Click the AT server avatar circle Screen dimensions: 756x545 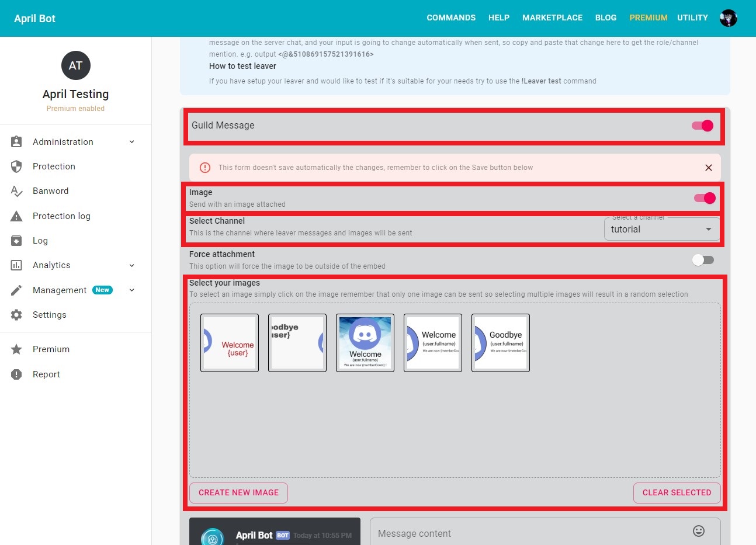tap(76, 65)
